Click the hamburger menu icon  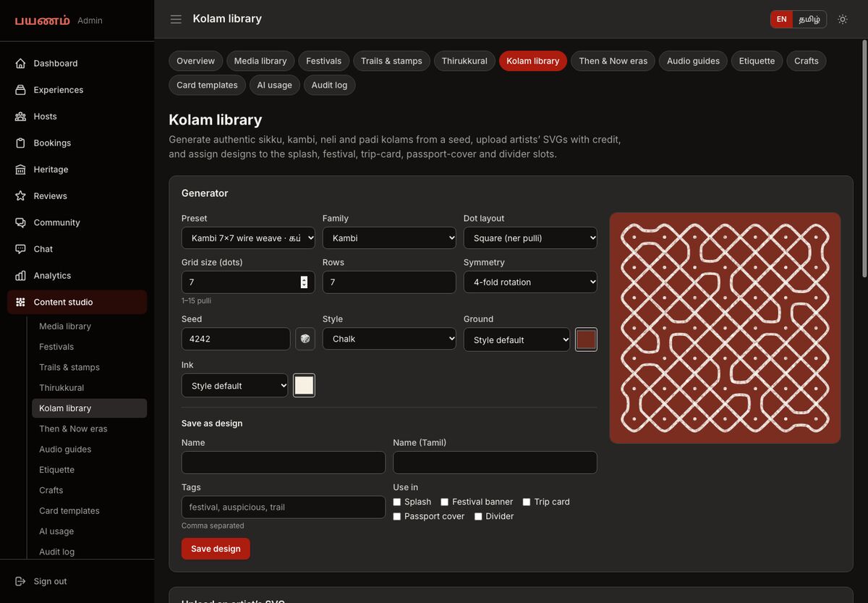(176, 19)
